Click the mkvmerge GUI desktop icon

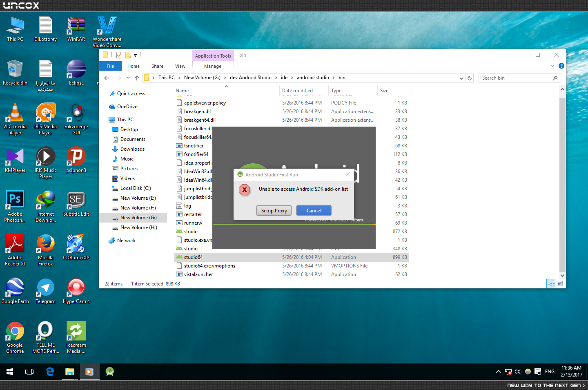coord(76,119)
